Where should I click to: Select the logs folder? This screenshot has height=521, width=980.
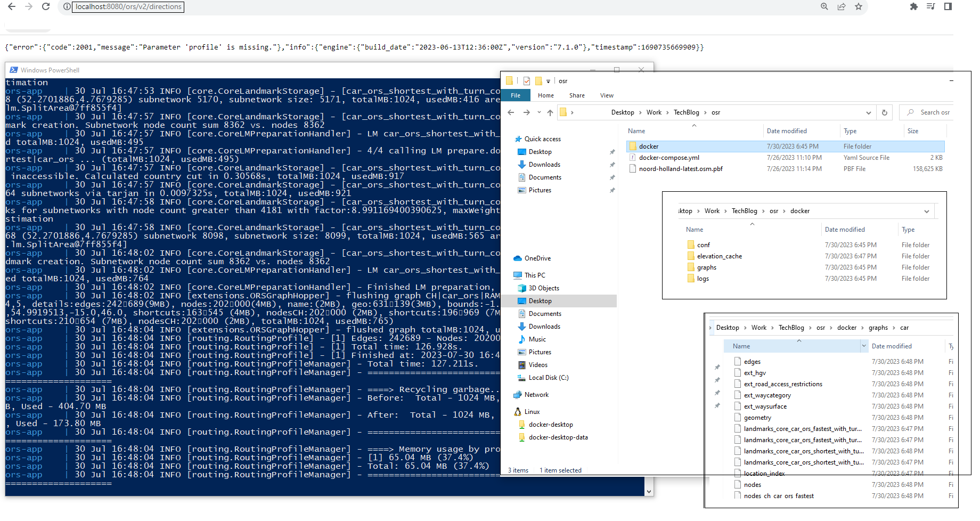703,279
